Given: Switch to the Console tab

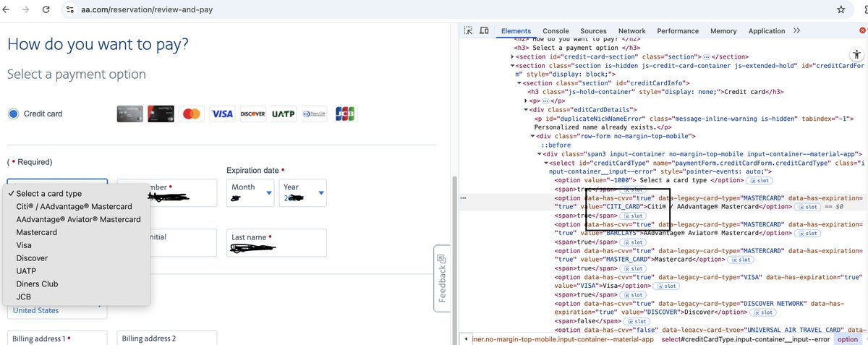Looking at the screenshot, I should [556, 31].
